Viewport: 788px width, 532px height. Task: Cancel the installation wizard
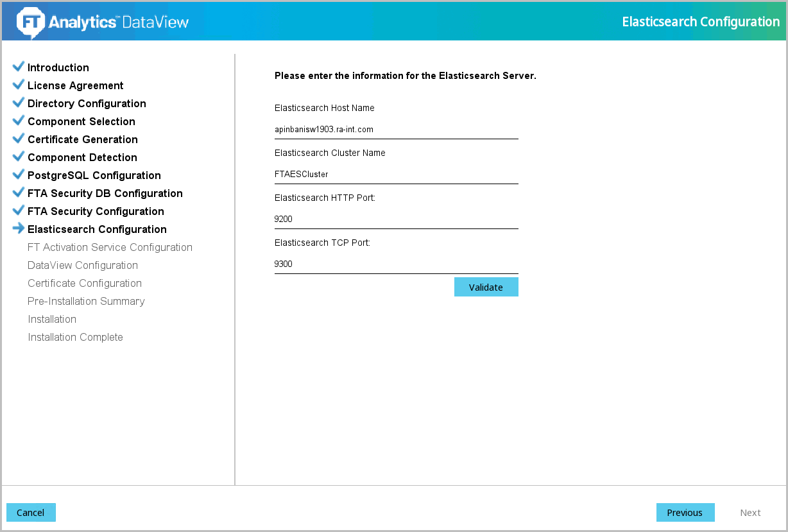[31, 512]
